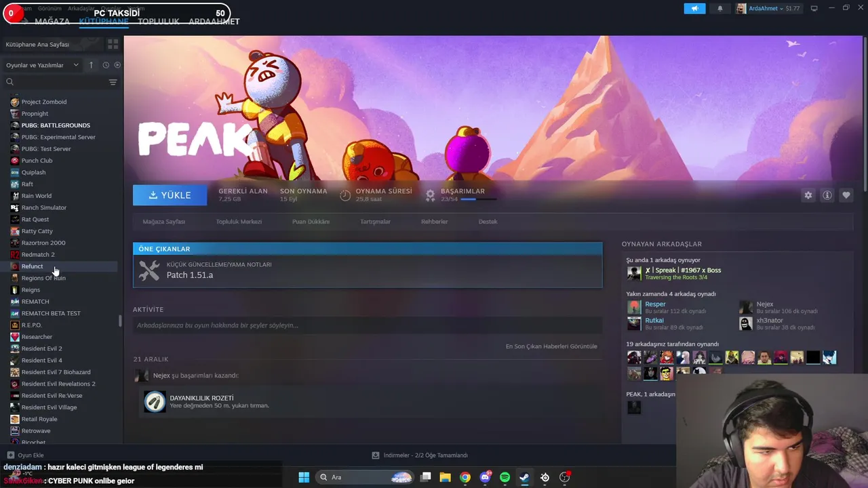The image size is (868, 488).
Task: Open advanced library filter options icon
Action: click(113, 82)
